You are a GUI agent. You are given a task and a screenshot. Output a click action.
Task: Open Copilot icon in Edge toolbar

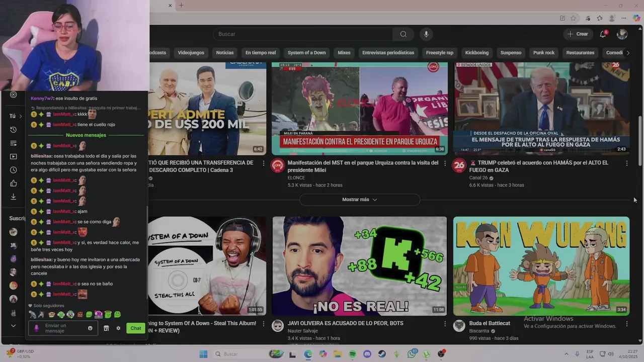[636, 18]
